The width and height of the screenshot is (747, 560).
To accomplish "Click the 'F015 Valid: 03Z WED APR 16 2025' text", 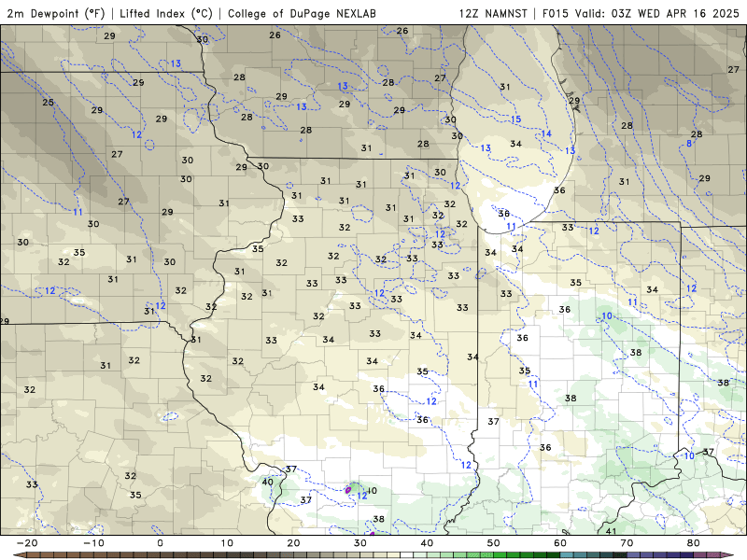I will 641,13.
